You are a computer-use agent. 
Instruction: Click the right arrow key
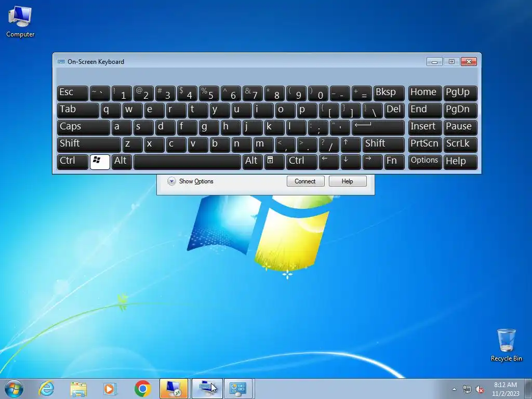[373, 162]
